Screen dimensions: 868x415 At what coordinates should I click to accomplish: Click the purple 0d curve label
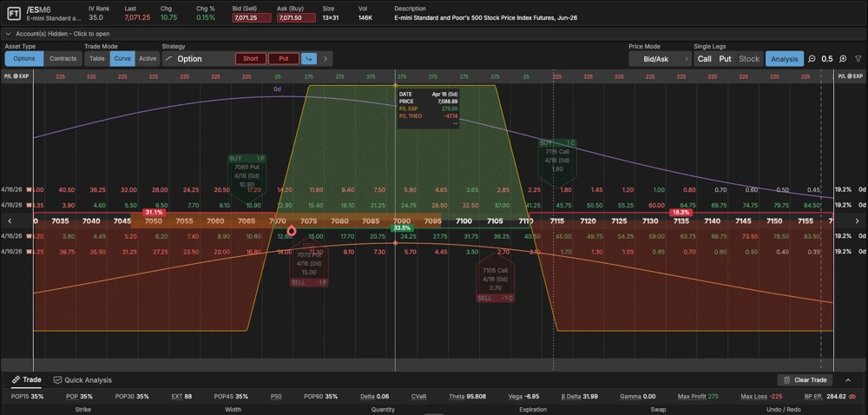coord(278,89)
